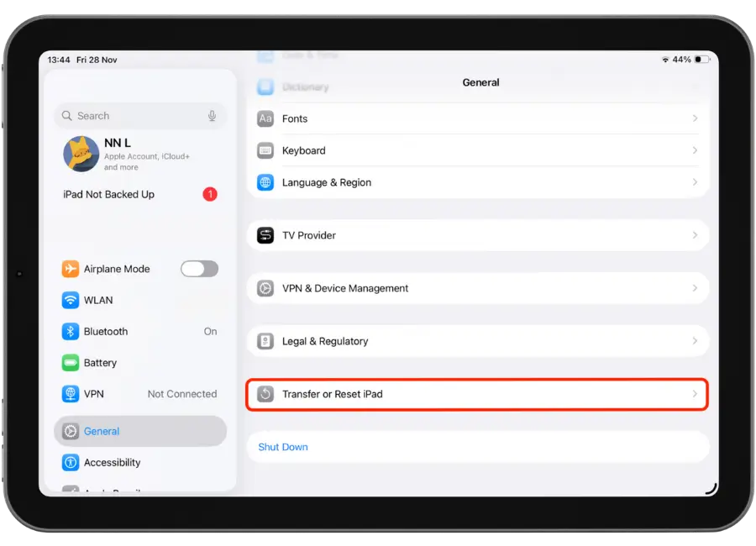Viewport: 756px width, 546px height.
Task: Tap the Language & Region globe icon
Action: click(265, 182)
